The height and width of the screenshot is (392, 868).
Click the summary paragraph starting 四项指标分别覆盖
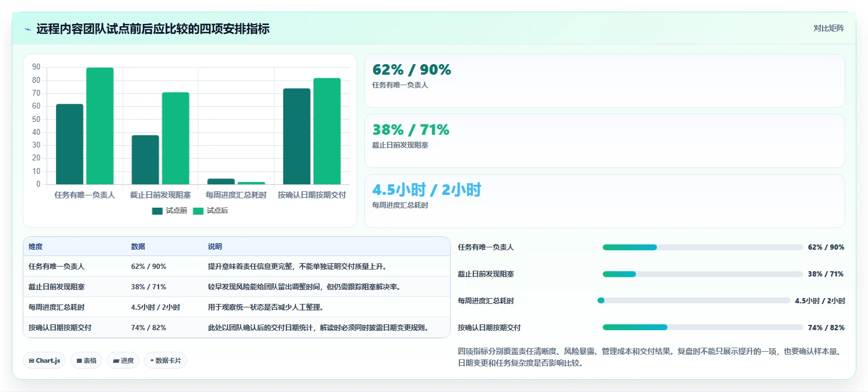click(651, 357)
